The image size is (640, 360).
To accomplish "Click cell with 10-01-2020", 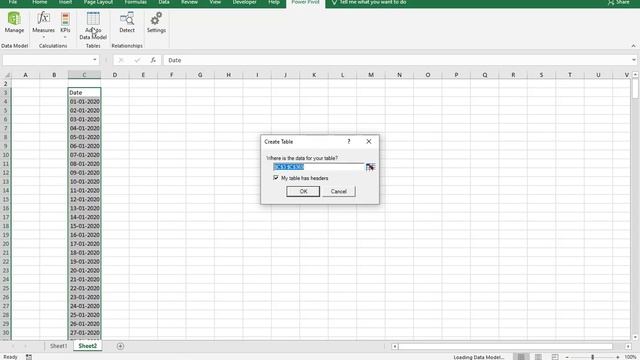I will (84, 182).
